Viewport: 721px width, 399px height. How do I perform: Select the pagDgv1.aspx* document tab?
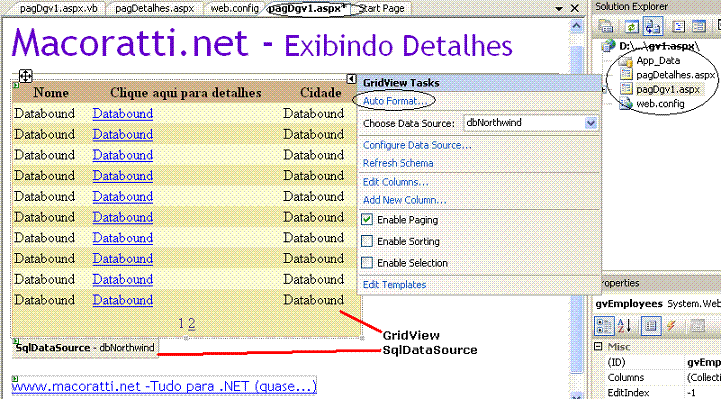[x=307, y=8]
